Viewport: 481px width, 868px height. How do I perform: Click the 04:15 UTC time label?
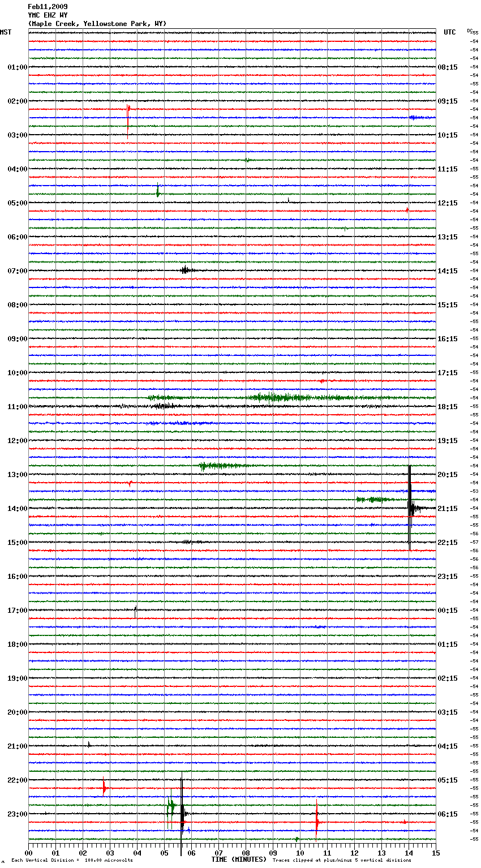click(448, 746)
